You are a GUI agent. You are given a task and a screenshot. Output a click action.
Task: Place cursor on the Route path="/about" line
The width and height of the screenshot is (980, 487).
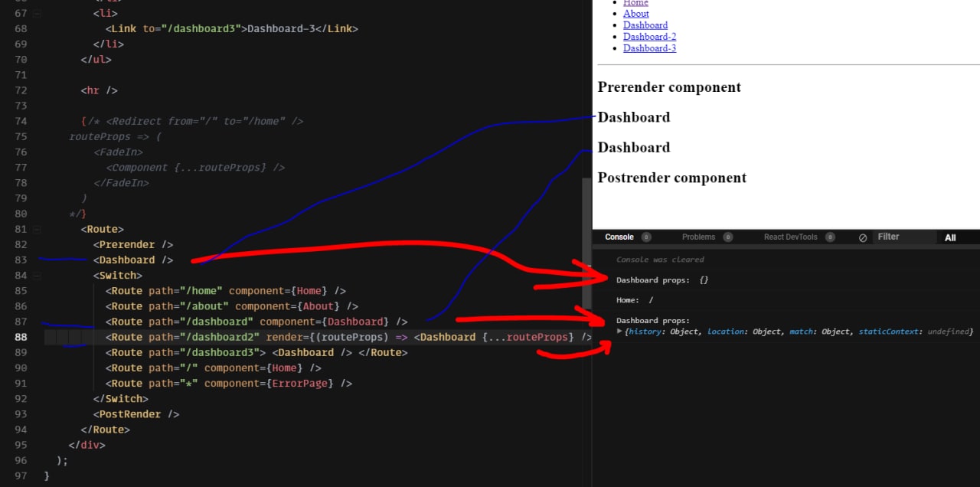click(232, 306)
